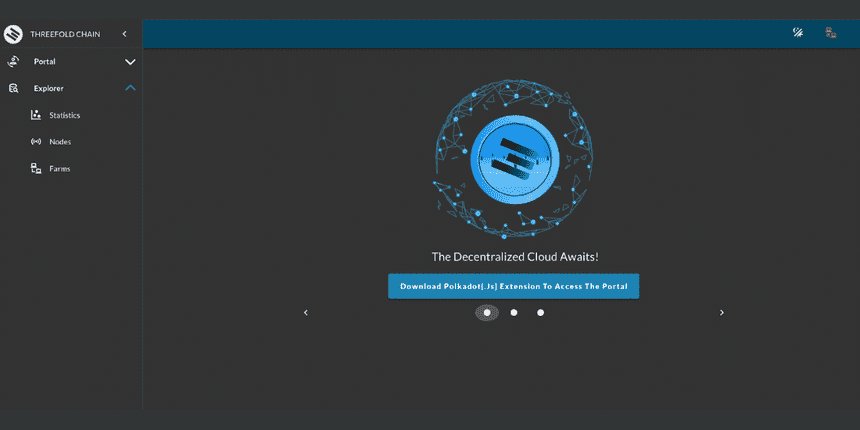Select the first carousel dot
Viewport: 860px width, 430px height.
point(487,313)
